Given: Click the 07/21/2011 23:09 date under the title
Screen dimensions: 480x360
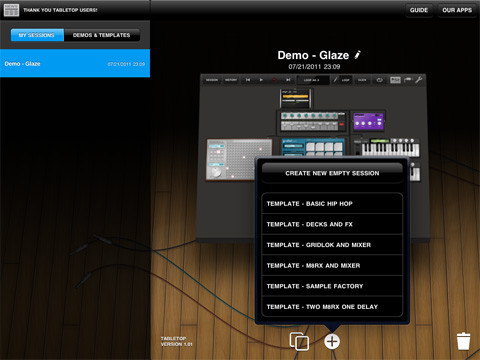Looking at the screenshot, I should click(x=314, y=67).
